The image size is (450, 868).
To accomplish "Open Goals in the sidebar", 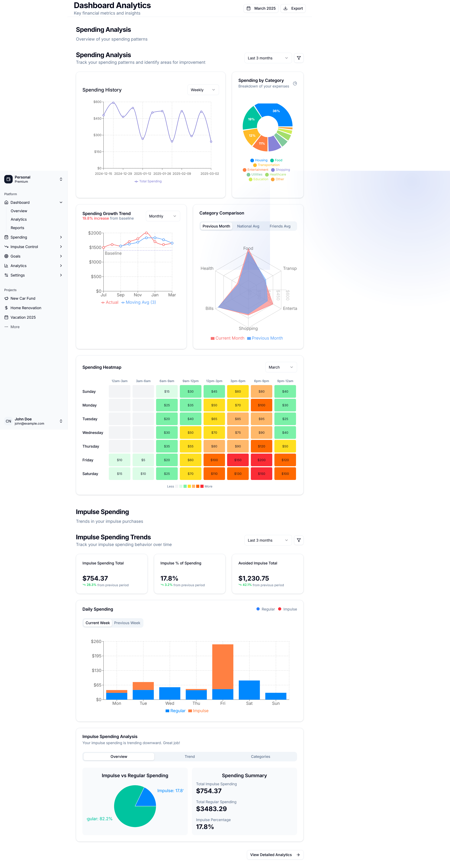I will pyautogui.click(x=15, y=256).
